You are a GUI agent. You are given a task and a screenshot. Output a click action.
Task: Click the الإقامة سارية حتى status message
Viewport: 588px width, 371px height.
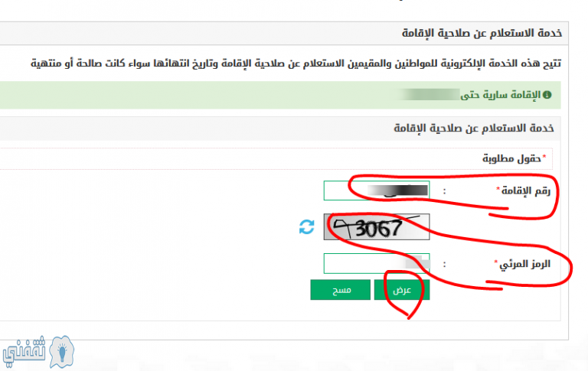500,95
